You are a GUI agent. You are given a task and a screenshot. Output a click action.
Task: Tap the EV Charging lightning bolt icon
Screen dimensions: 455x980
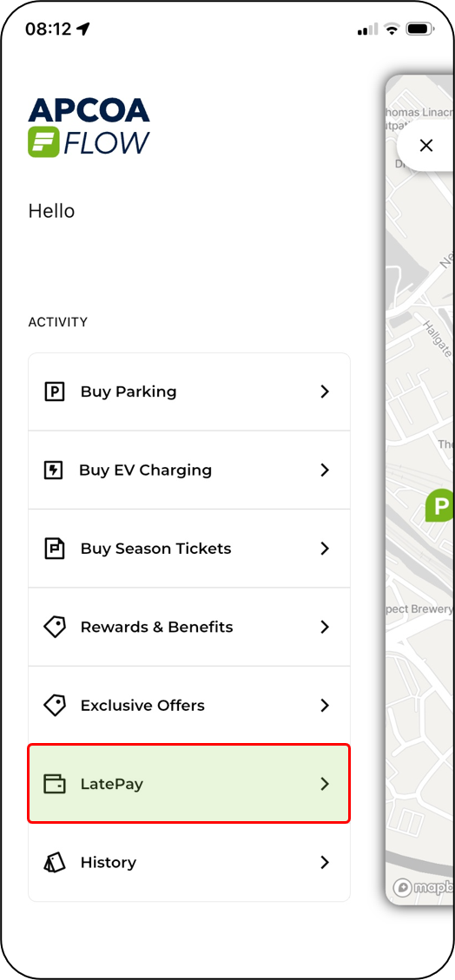coord(55,470)
